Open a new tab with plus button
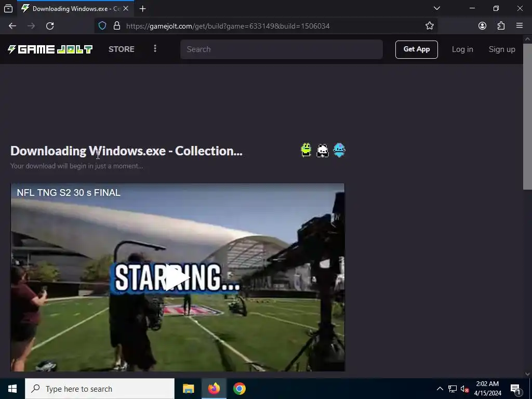This screenshot has width=532, height=399. click(143, 8)
